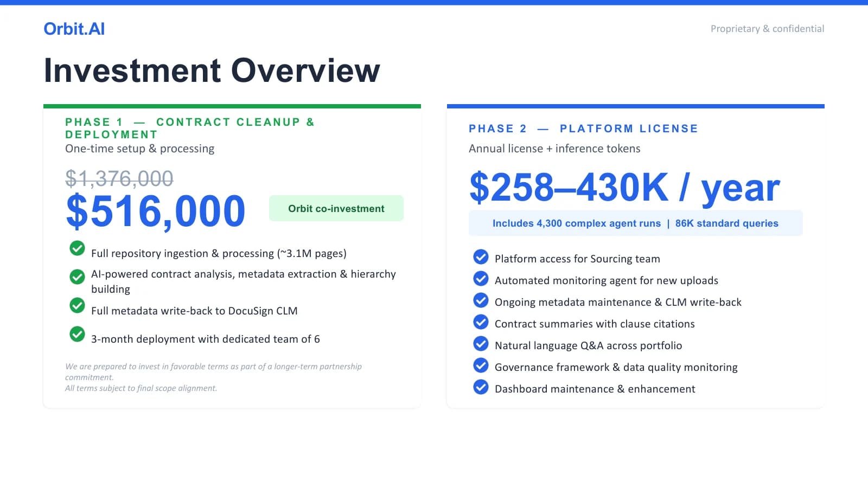This screenshot has width=868, height=488.
Task: Click '3-month deployment with dedicated team of 6'
Action: click(x=206, y=339)
